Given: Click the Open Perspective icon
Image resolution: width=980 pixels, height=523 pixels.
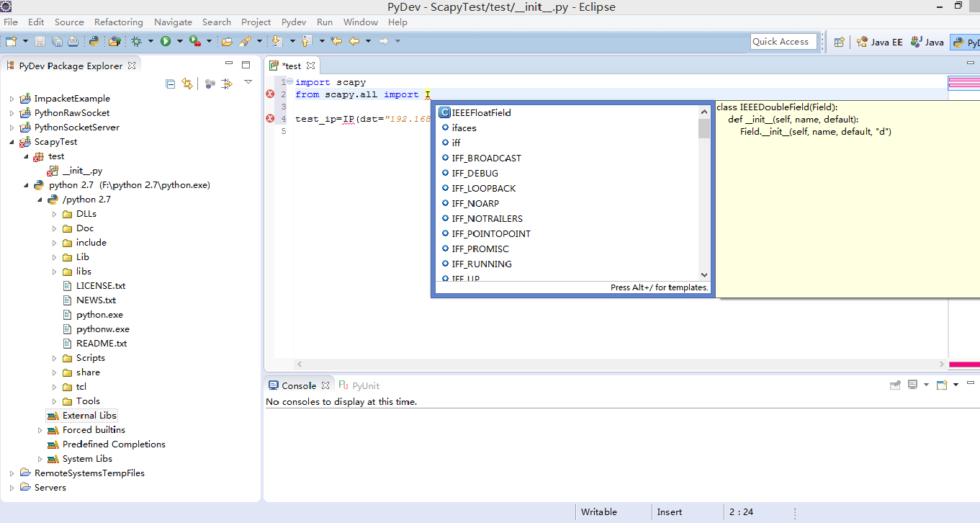Looking at the screenshot, I should (x=839, y=42).
